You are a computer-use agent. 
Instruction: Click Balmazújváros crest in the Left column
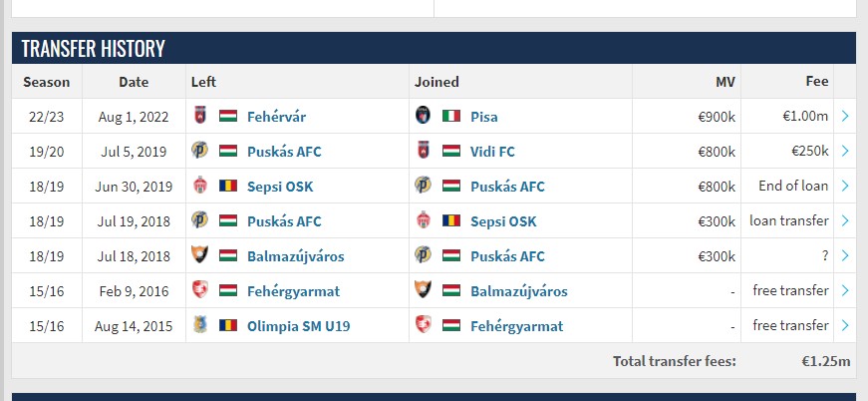199,254
